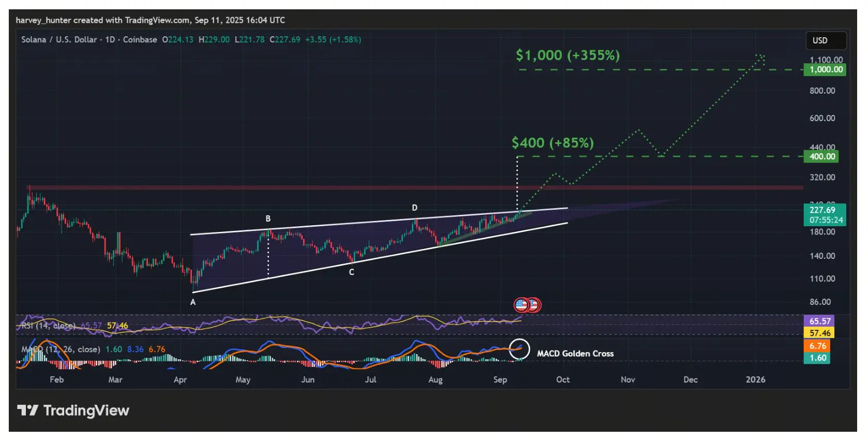Click the close value C227.69
Screen dimensions: 868x439
[285, 39]
